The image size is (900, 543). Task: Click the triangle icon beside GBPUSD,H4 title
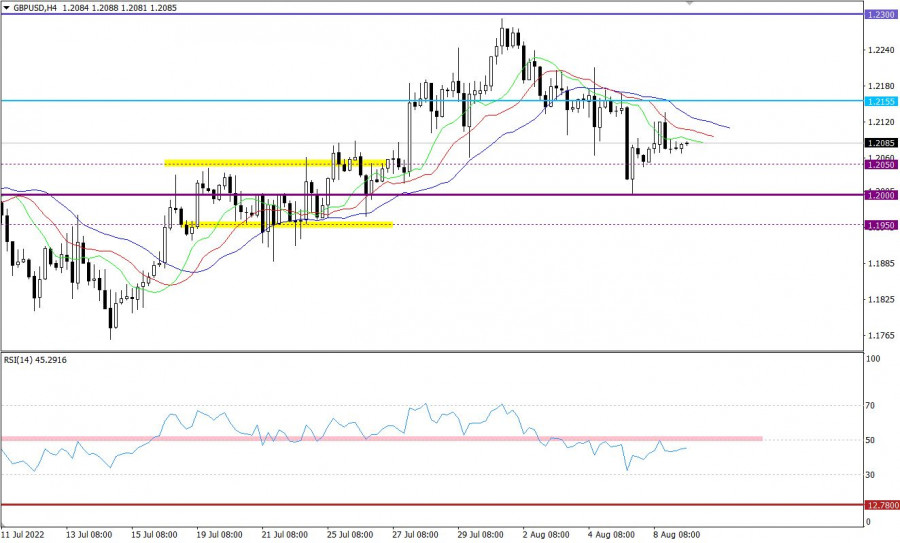[7, 7]
